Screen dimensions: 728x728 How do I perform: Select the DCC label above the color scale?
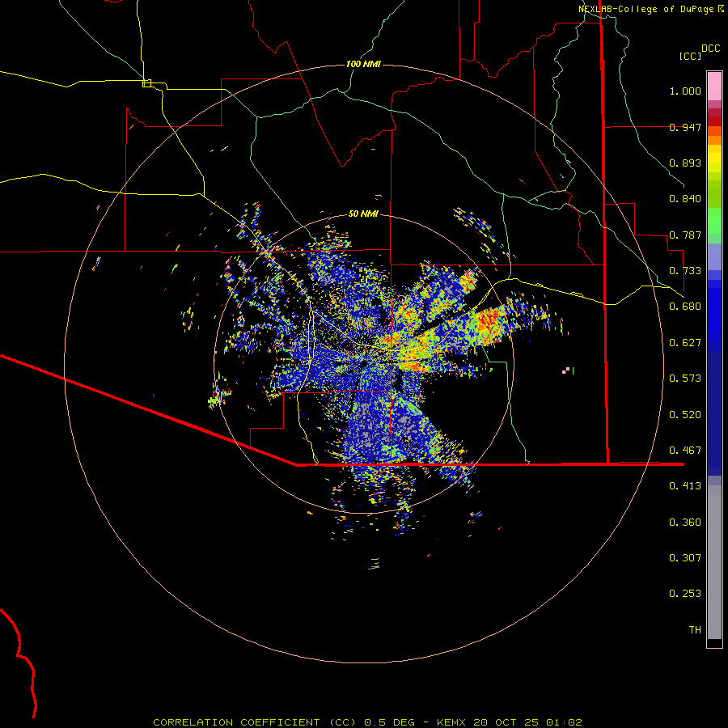[x=711, y=49]
